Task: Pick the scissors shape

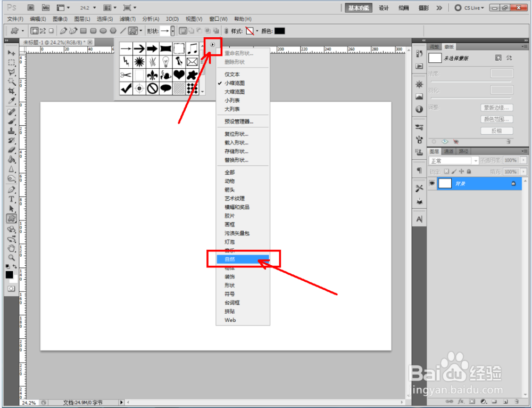Action: (126, 75)
